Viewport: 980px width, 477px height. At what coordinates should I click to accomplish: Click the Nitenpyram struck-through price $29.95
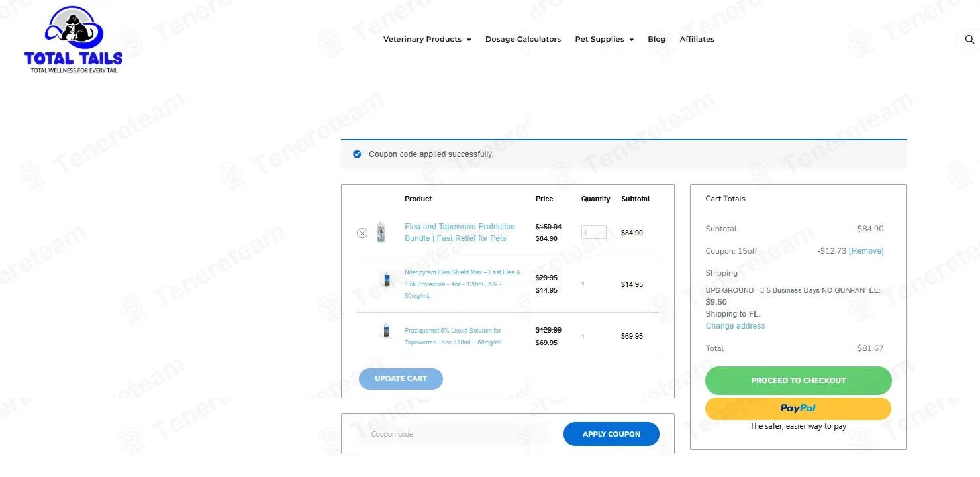(546, 278)
